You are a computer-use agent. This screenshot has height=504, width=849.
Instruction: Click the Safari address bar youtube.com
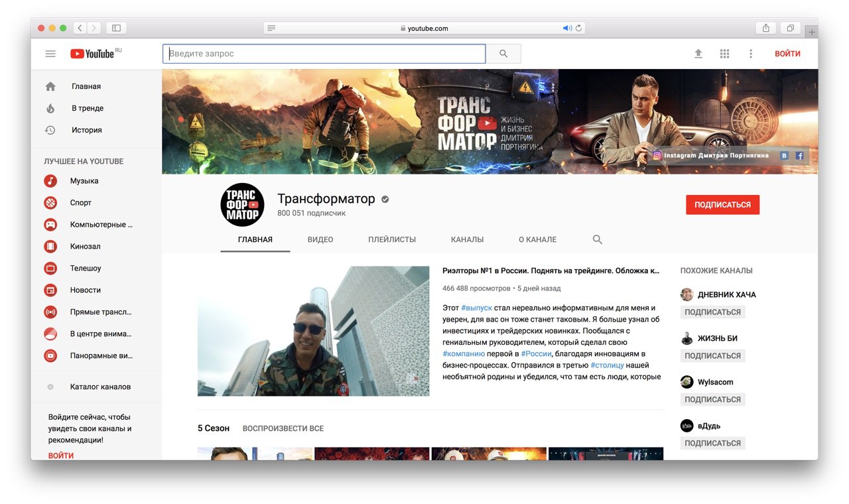[x=424, y=29]
